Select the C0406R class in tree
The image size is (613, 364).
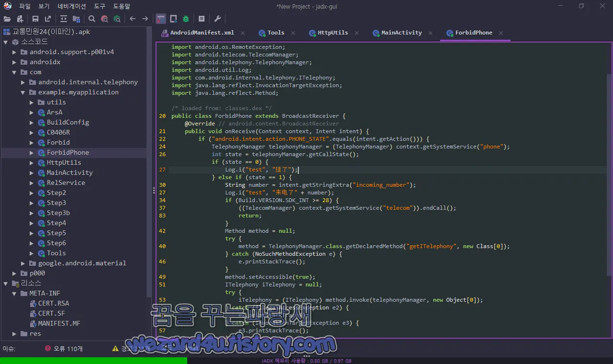click(58, 132)
